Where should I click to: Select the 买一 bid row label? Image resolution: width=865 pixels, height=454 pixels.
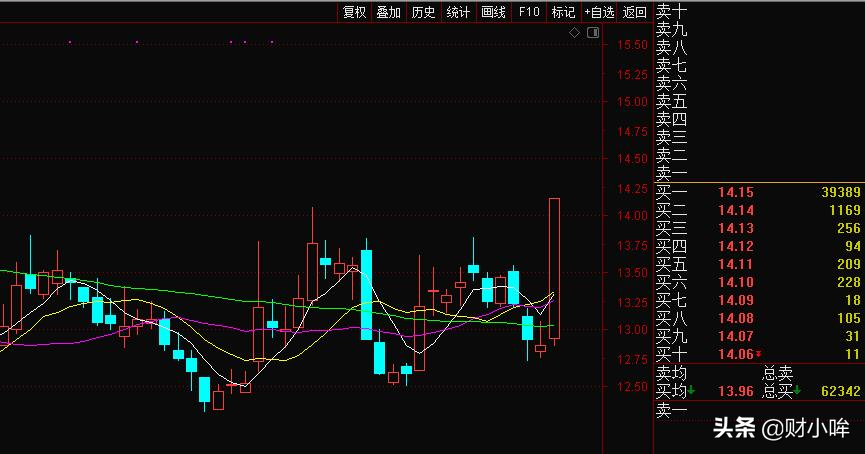point(671,193)
